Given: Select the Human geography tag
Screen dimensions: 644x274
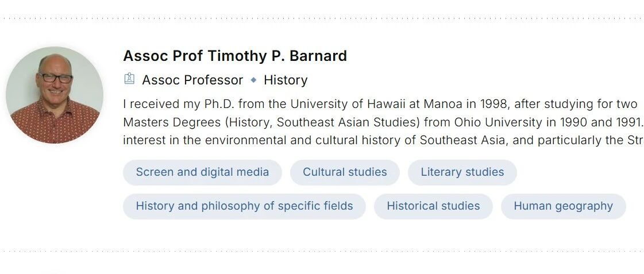Looking at the screenshot, I should [x=563, y=206].
